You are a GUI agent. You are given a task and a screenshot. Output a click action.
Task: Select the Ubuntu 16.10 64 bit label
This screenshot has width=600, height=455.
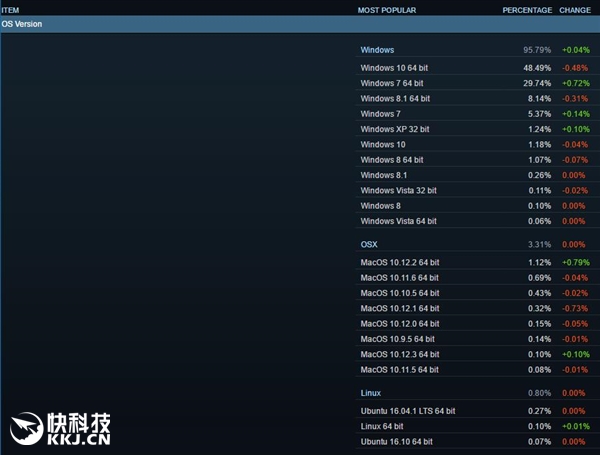pyautogui.click(x=396, y=442)
